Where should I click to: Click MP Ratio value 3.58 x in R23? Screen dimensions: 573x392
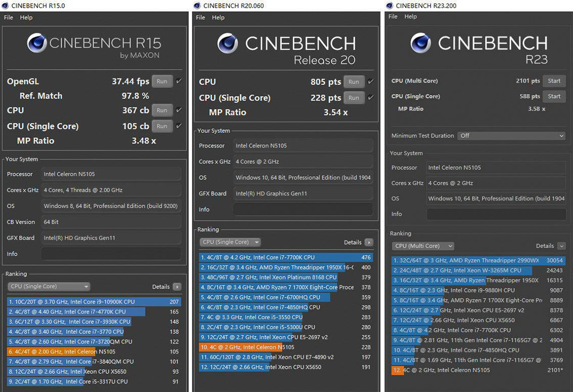537,109
